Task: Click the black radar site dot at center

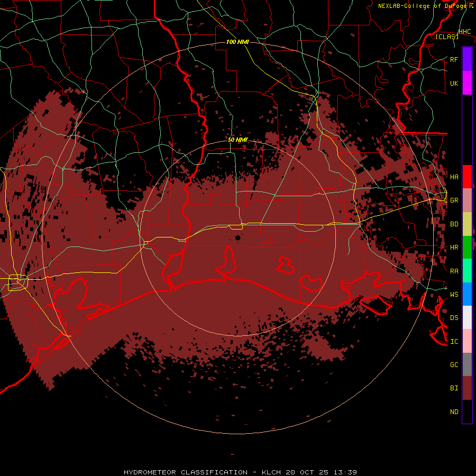Action: point(237,237)
